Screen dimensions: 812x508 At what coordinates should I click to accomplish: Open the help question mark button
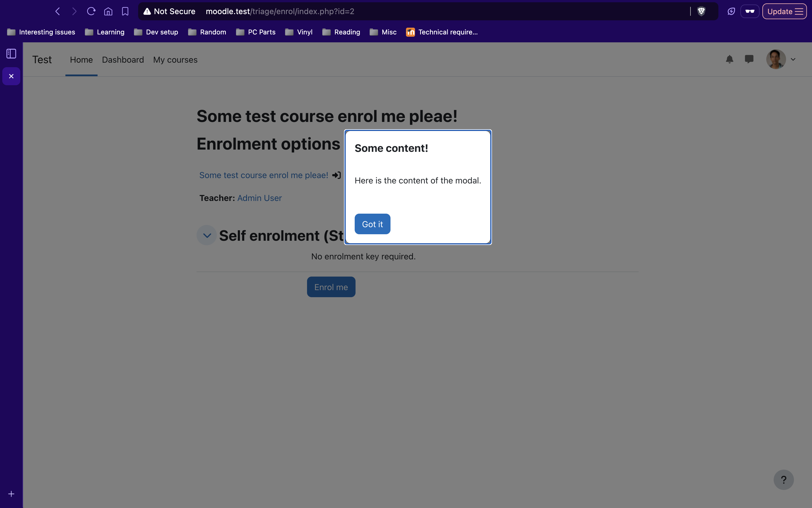784,479
